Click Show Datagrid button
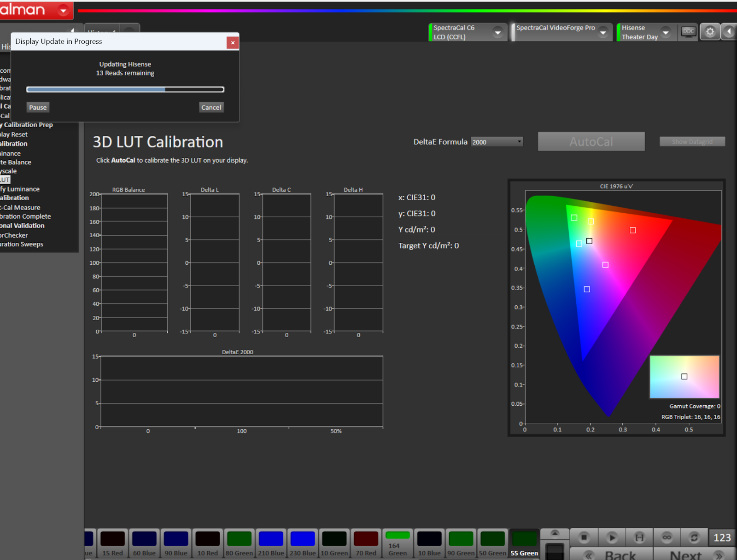Image resolution: width=737 pixels, height=560 pixels. [x=692, y=142]
